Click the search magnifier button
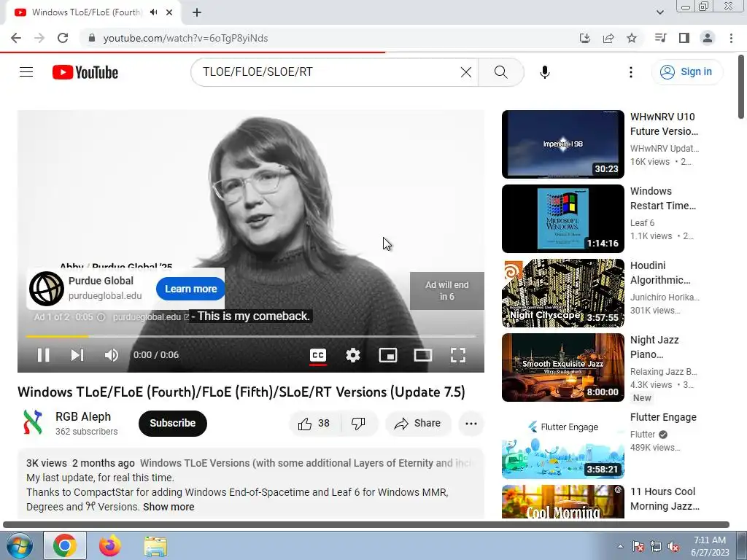Viewport: 747px width, 560px height. [x=500, y=72]
